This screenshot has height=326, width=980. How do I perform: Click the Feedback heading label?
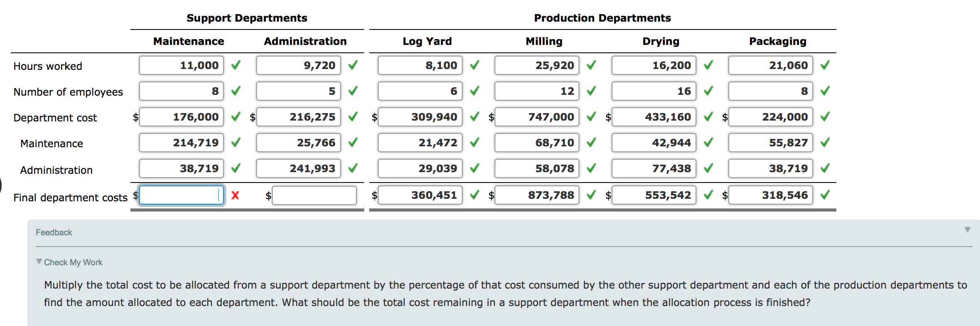pyautogui.click(x=54, y=232)
